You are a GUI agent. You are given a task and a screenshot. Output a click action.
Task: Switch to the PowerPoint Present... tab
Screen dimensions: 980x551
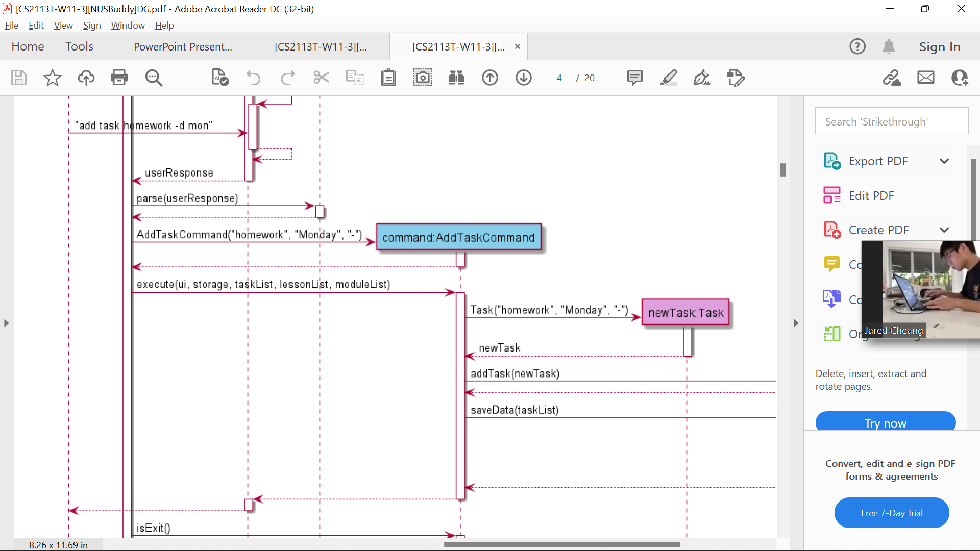(183, 47)
